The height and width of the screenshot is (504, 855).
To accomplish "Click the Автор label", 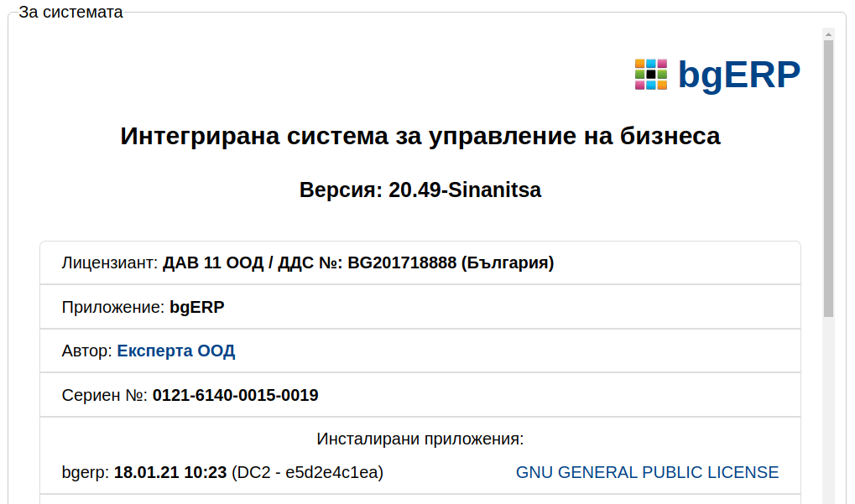I will [x=86, y=351].
